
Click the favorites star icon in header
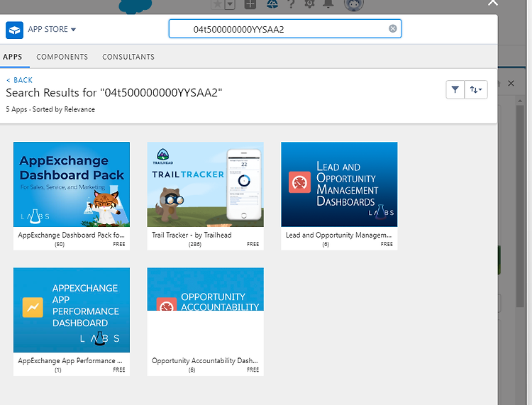pyautogui.click(x=218, y=4)
